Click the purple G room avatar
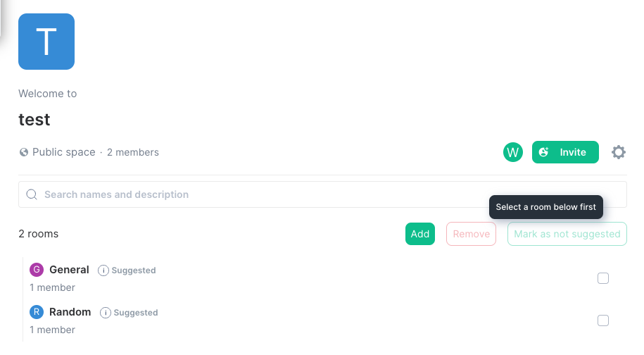Screen dimensions: 644x355 click(x=37, y=270)
